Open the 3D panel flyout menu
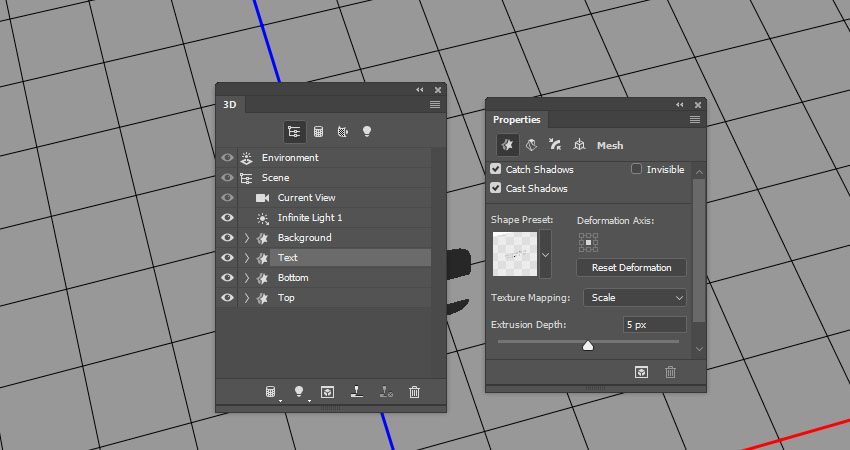 (x=435, y=105)
